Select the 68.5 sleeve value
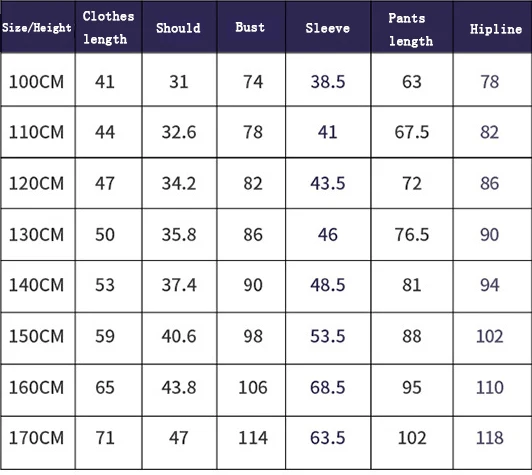 [x=328, y=387]
